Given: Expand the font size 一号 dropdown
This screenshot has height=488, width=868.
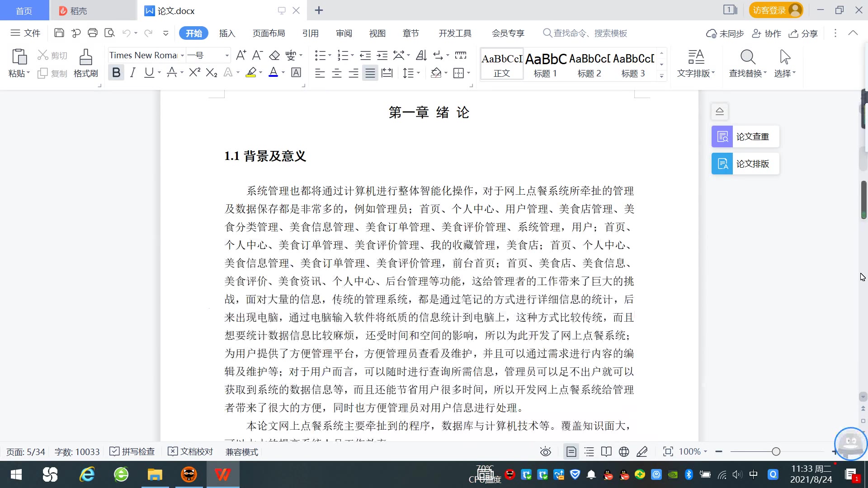Looking at the screenshot, I should [x=227, y=56].
